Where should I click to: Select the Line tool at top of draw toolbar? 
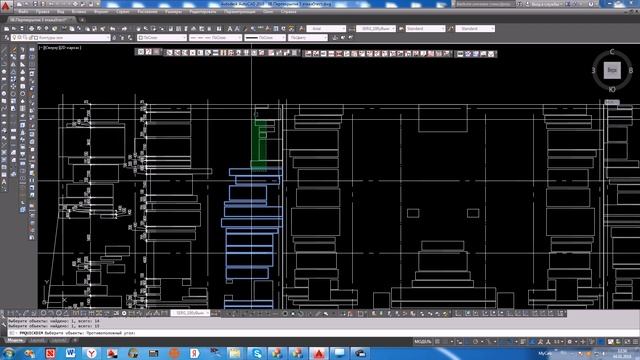coord(4,50)
